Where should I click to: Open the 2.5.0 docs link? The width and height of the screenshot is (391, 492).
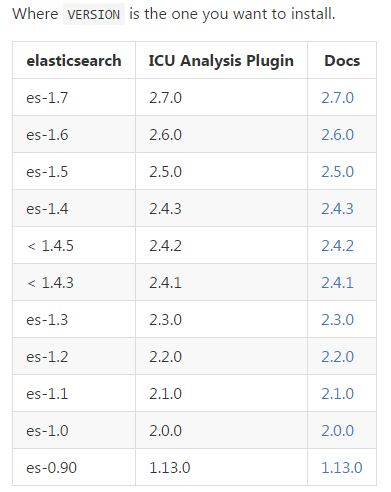[337, 172]
